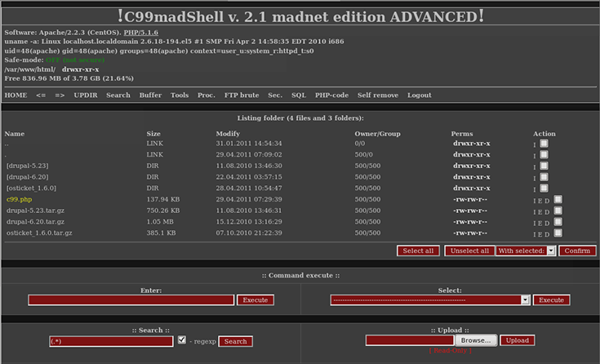Open Info (I) action for the '..' parent link row
This screenshot has height=364, width=600.
(x=535, y=144)
